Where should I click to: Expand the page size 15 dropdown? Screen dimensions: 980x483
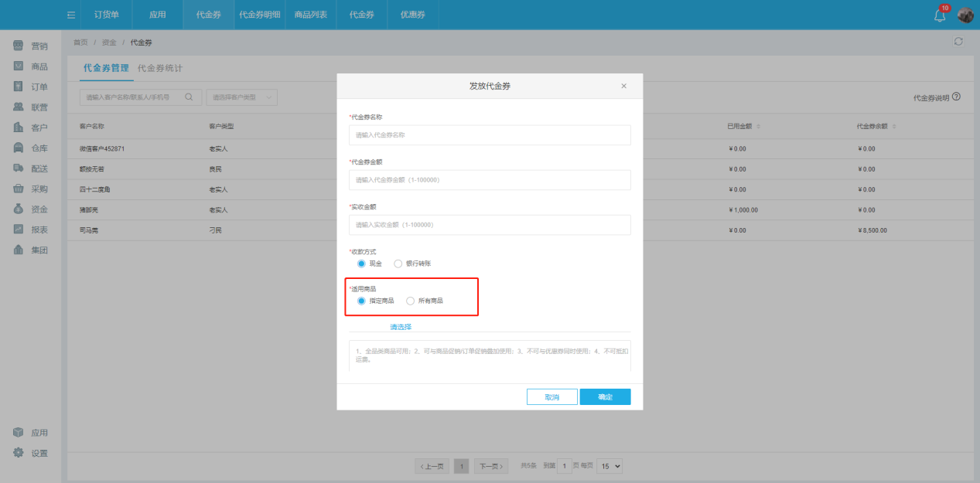tap(610, 466)
